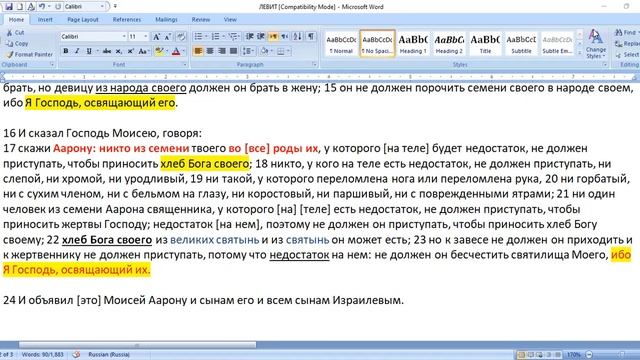Switch to Home tab

click(16, 20)
